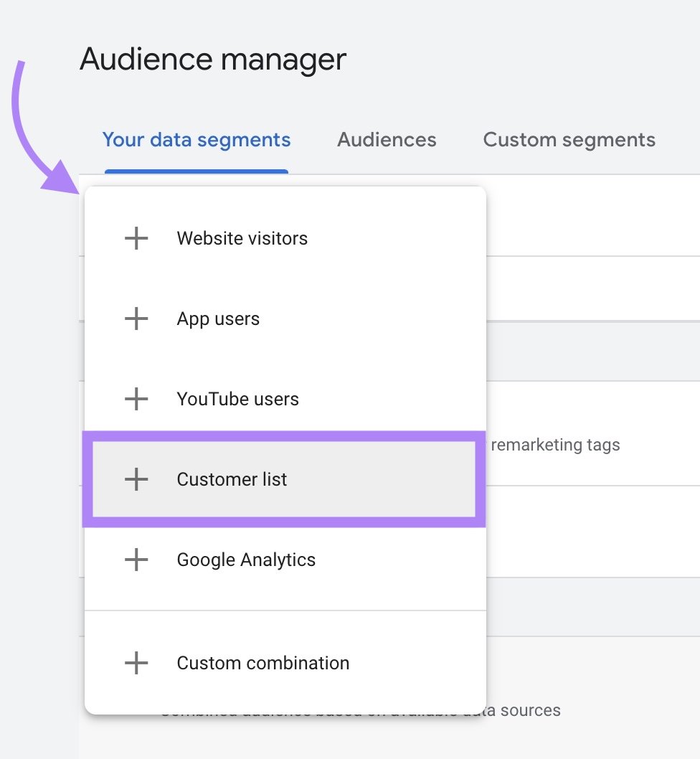
Task: Select YouTube users as a data source
Action: tap(237, 399)
